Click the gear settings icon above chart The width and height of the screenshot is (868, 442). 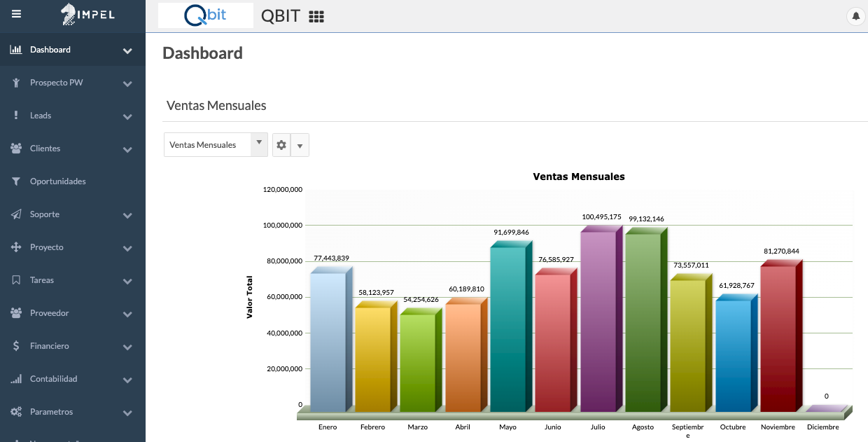[x=281, y=145]
